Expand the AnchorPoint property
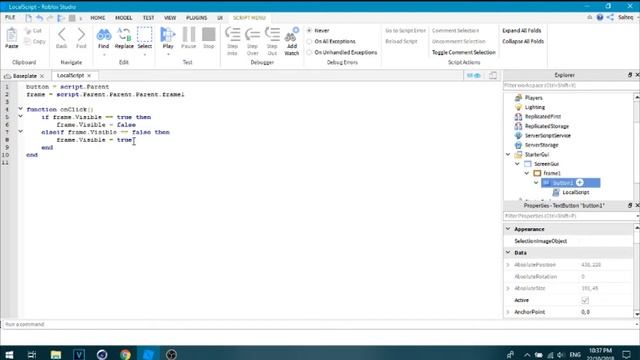 point(508,312)
